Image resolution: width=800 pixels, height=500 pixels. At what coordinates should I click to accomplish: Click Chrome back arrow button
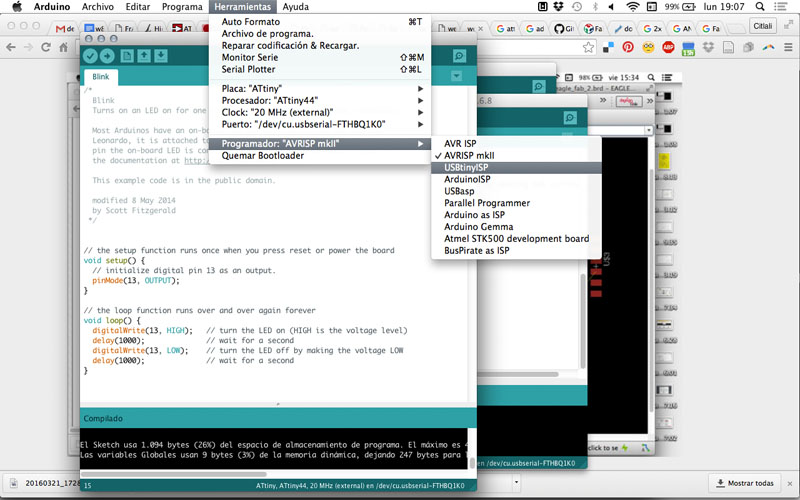tap(11, 47)
